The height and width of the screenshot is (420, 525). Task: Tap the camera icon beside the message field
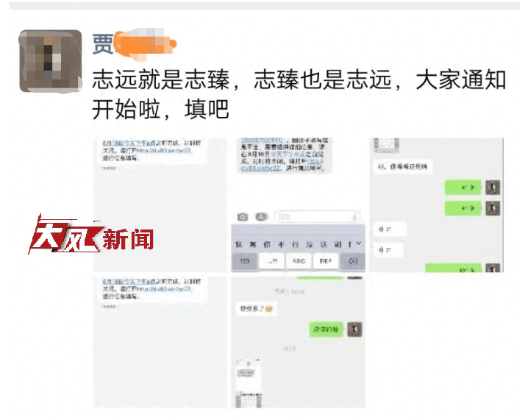pos(243,217)
